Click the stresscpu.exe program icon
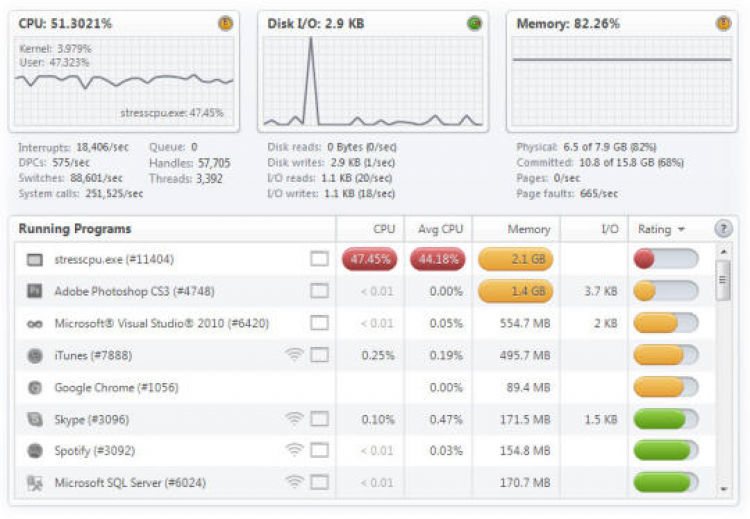This screenshot has width=750, height=519. click(x=35, y=260)
